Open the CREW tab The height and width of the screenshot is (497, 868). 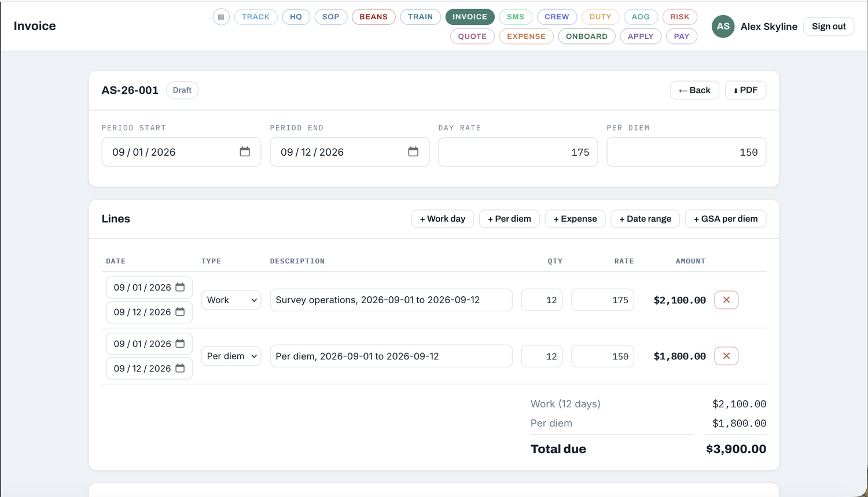coord(557,17)
